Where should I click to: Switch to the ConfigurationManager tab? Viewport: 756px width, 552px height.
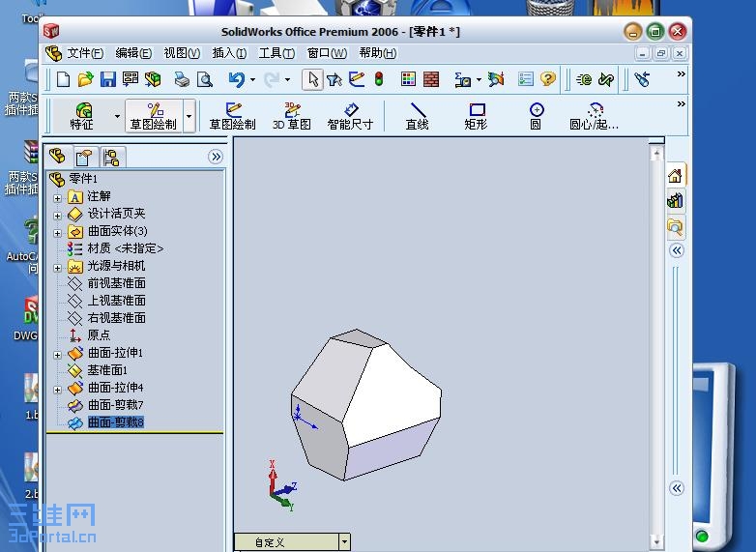pyautogui.click(x=111, y=158)
